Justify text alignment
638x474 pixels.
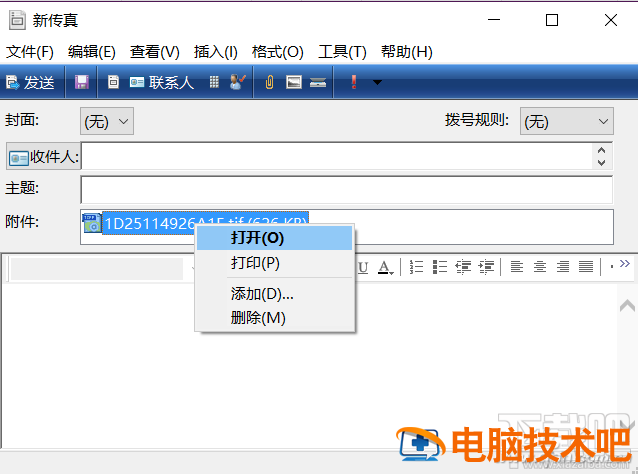tap(586, 267)
